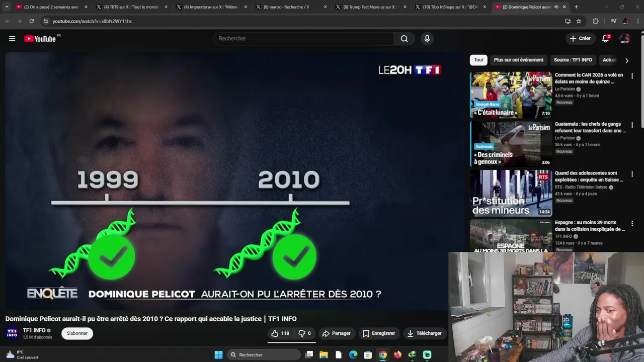Open the 'Pr*stitution des mineurs' thumbnail
Image resolution: width=644 pixels, height=362 pixels.
click(511, 193)
